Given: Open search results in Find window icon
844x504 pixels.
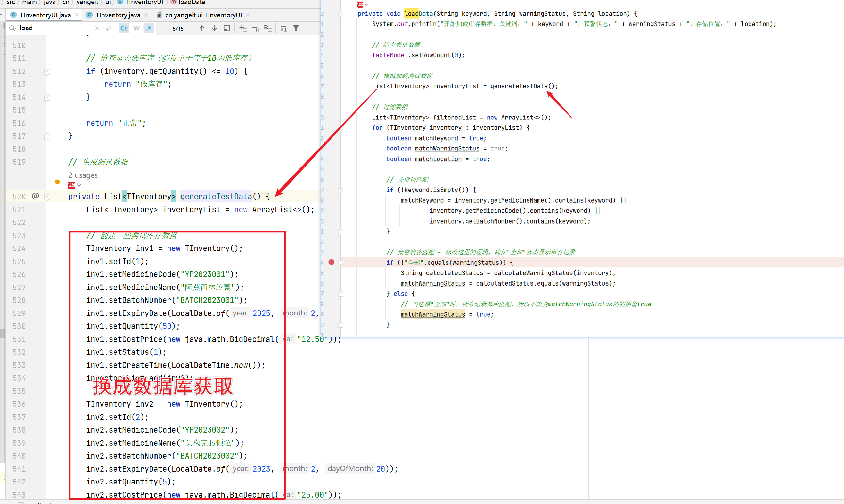Looking at the screenshot, I should tap(226, 28).
